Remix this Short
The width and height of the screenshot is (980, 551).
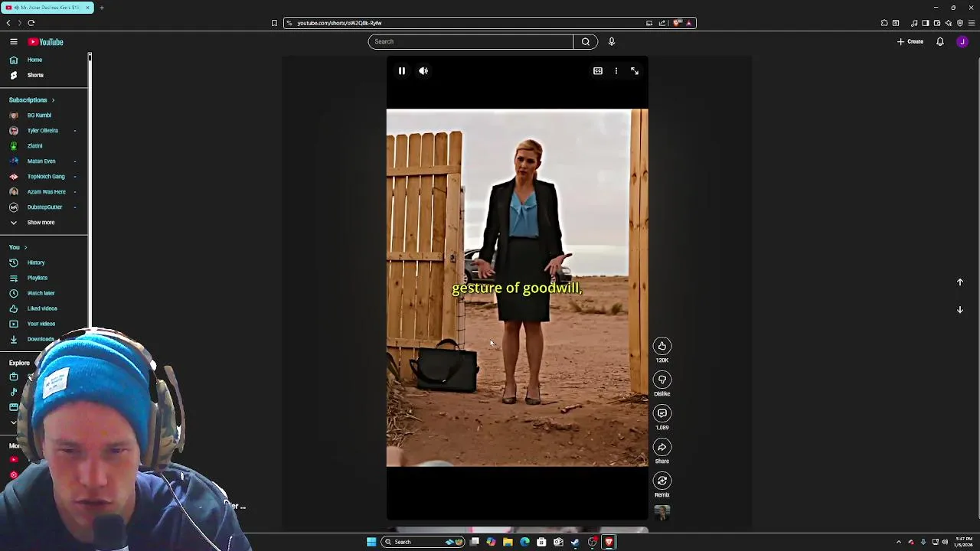(x=662, y=481)
